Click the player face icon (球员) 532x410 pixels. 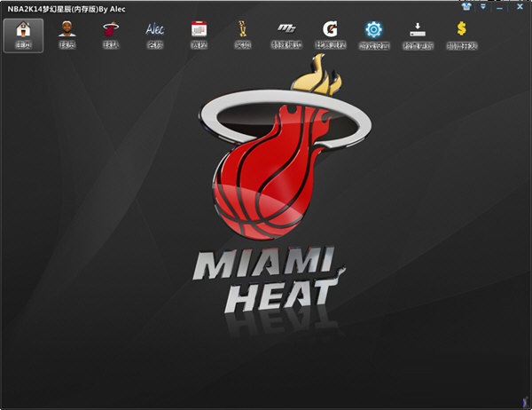(x=67, y=33)
